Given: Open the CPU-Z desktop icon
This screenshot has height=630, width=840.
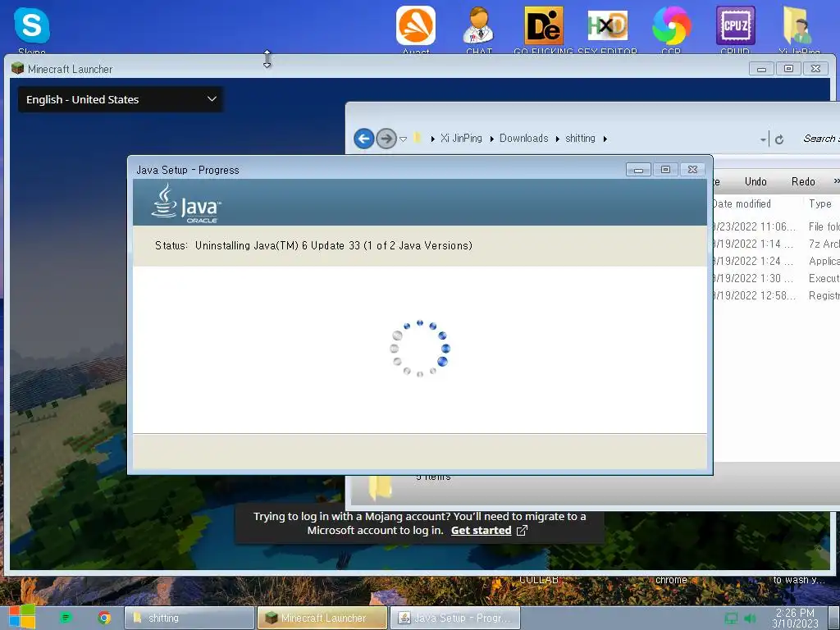Looking at the screenshot, I should (x=736, y=25).
